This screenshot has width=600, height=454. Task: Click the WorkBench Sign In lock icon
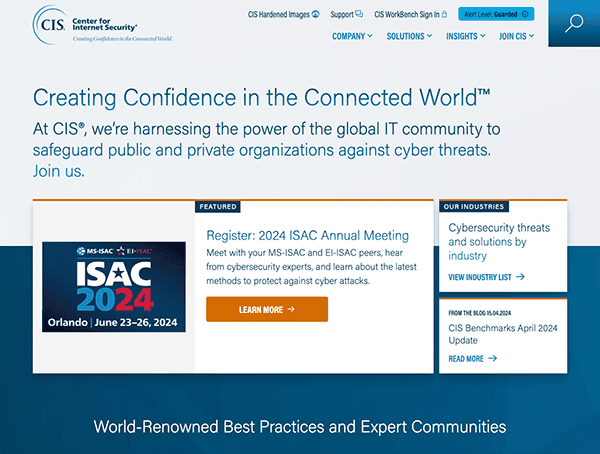(x=444, y=14)
